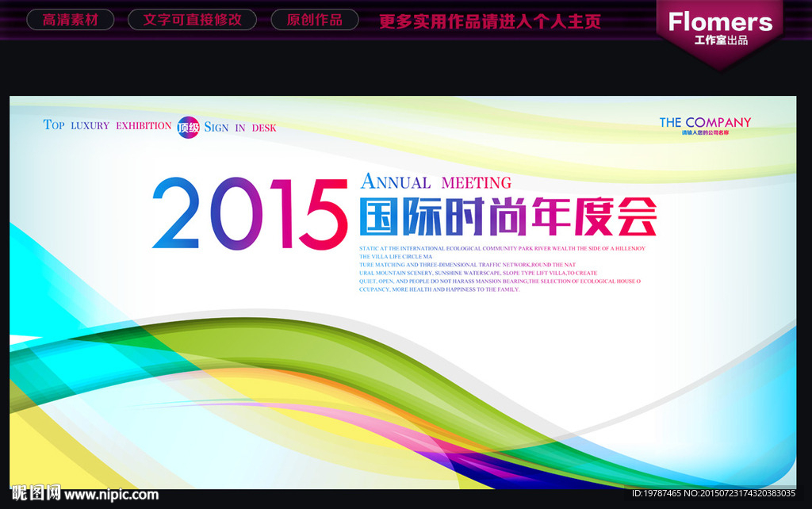Click the 原创作品 pill label

tap(314, 20)
